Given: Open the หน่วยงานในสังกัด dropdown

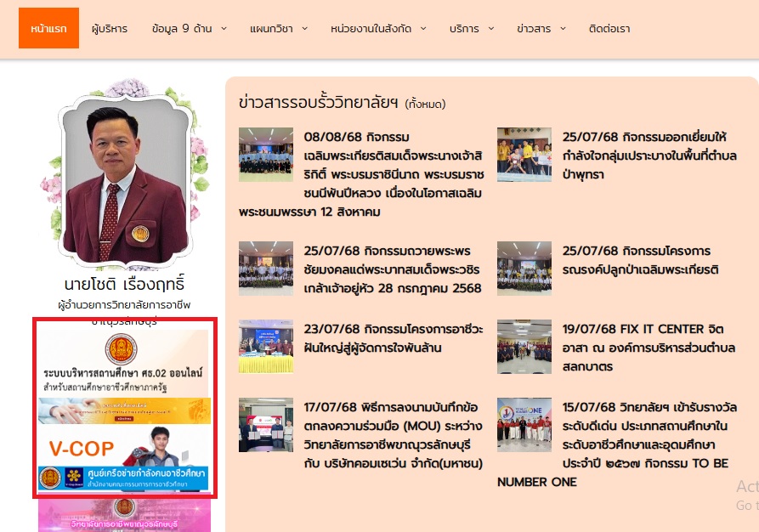Looking at the screenshot, I should [378, 28].
